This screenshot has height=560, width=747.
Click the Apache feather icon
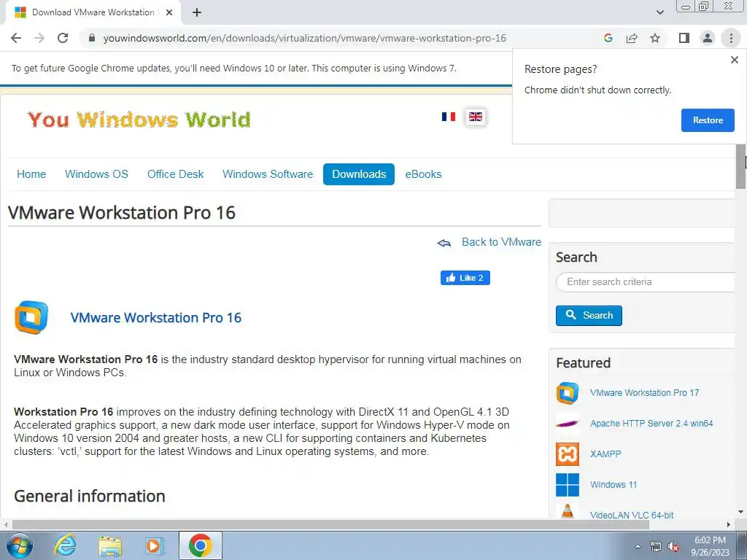(568, 424)
